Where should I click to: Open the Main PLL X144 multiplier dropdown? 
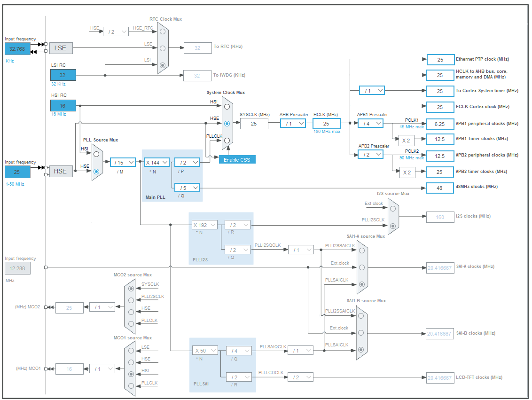coord(156,162)
